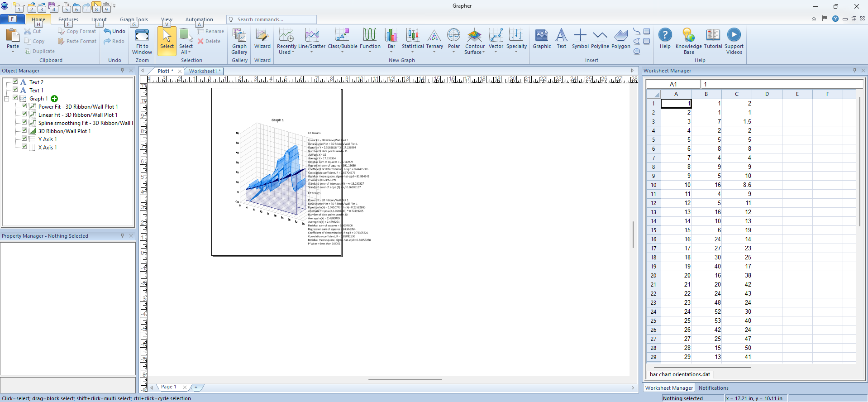Toggle visibility checkbox for Text 2
The image size is (868, 402).
point(15,82)
